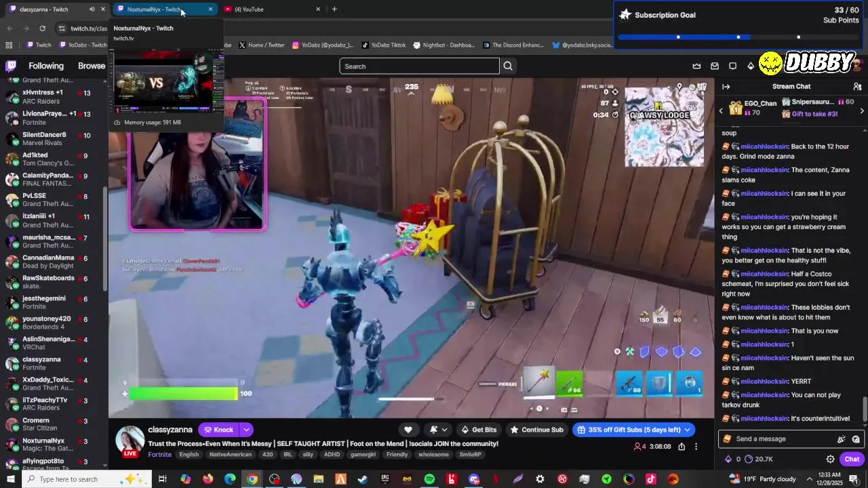Viewport: 868px width, 488px height.
Task: Open the Following page
Action: pos(46,66)
